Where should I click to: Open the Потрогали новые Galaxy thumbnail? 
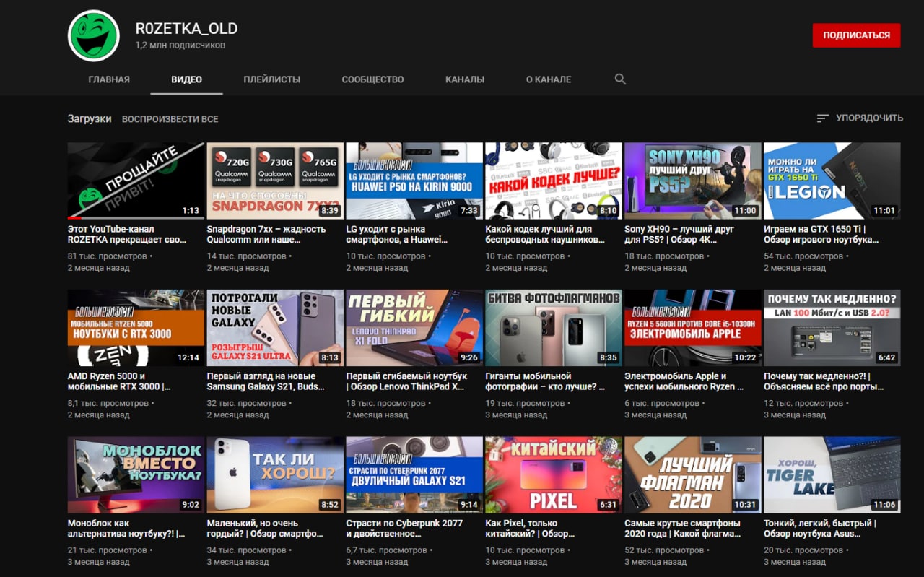(x=275, y=328)
